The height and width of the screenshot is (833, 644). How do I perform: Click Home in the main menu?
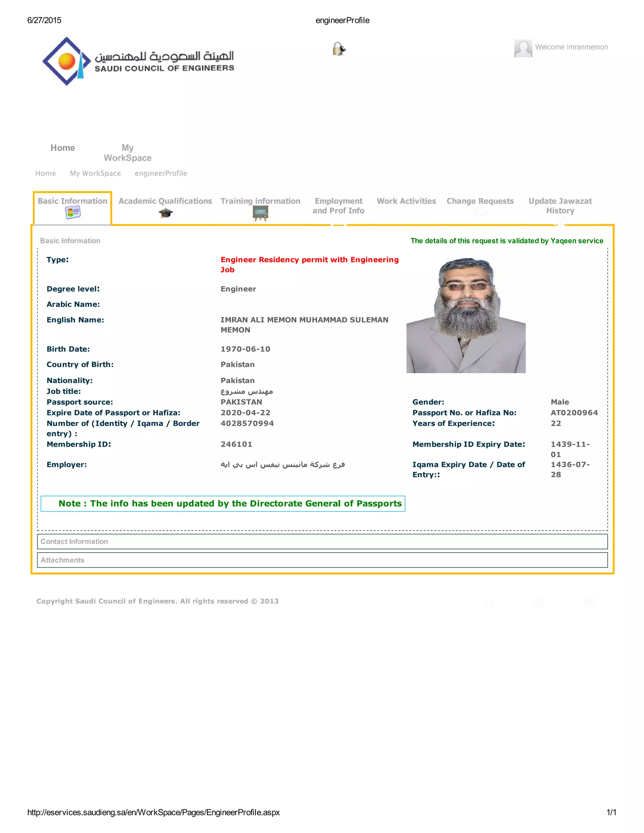pos(63,148)
